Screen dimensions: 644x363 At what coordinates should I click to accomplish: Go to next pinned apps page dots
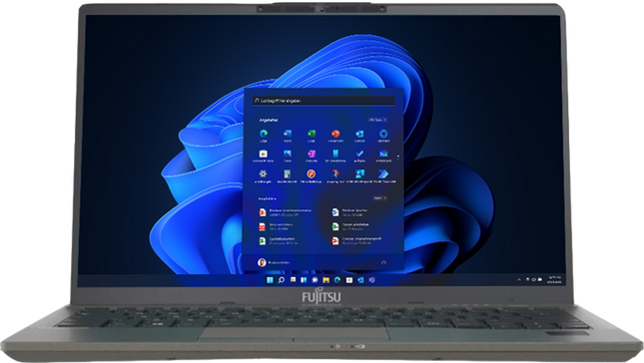398,157
